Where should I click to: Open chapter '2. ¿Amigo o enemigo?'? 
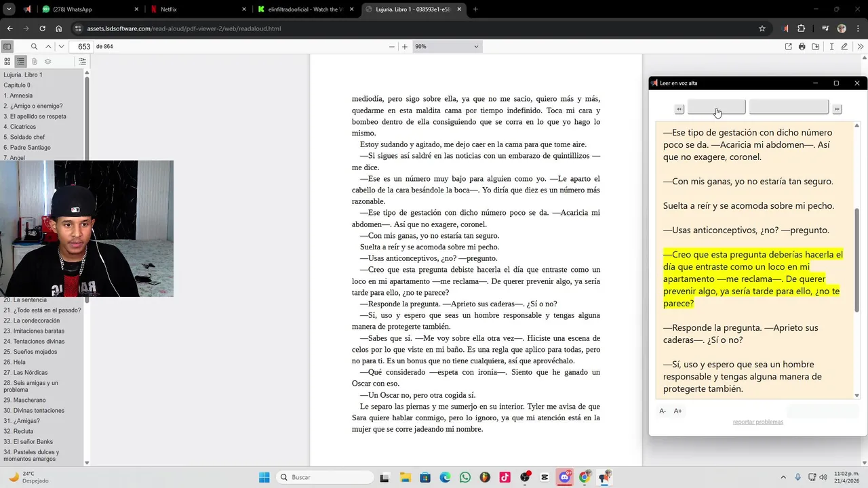[x=33, y=106]
